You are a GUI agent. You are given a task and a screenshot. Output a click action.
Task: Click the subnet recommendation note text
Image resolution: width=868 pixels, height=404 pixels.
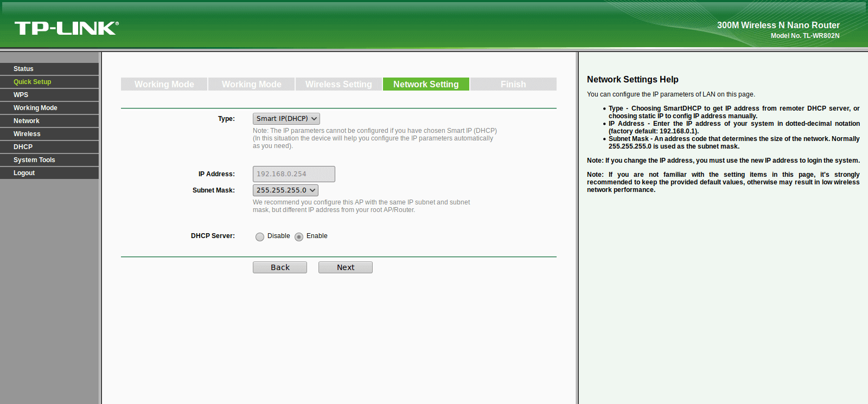coord(361,206)
